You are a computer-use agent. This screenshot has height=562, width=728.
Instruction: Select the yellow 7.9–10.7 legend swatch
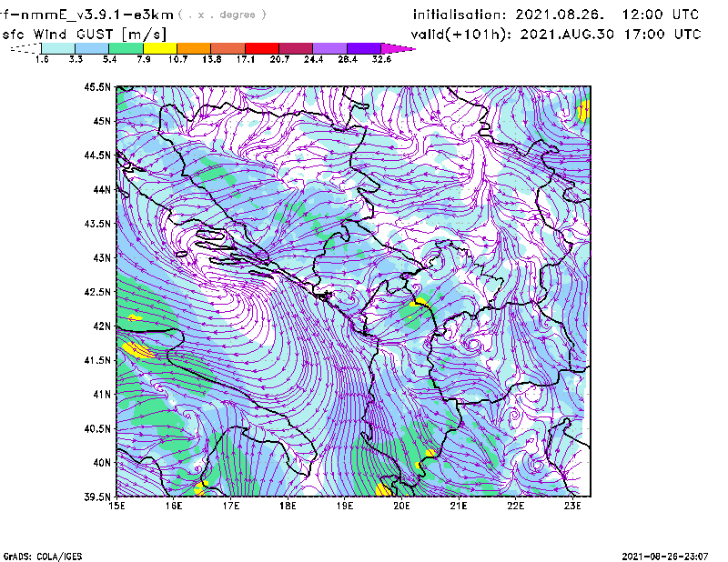point(160,48)
